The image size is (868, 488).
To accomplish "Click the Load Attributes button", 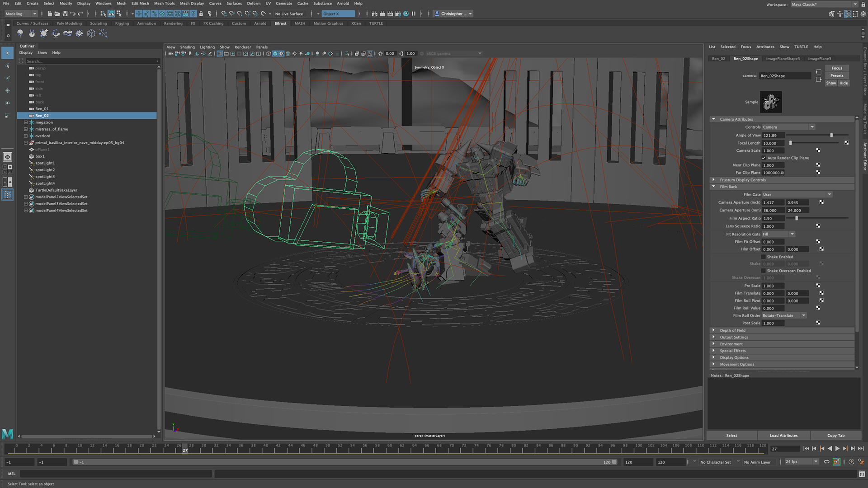I will pyautogui.click(x=783, y=436).
